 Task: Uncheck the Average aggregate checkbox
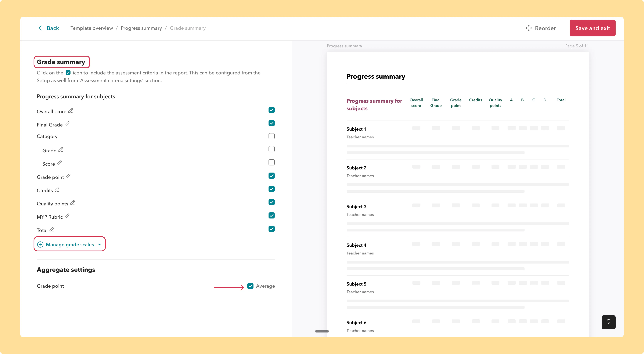coord(251,286)
